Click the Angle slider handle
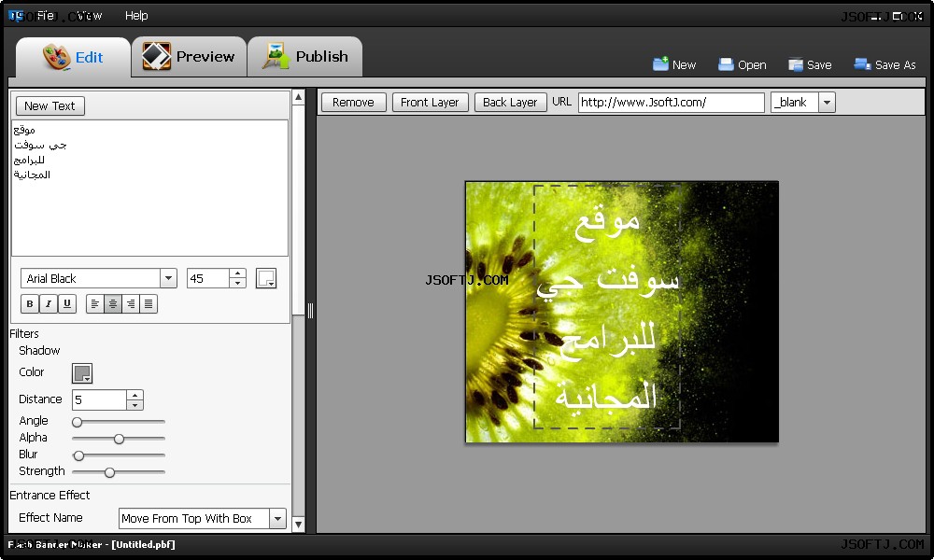Image resolution: width=934 pixels, height=560 pixels. point(77,422)
